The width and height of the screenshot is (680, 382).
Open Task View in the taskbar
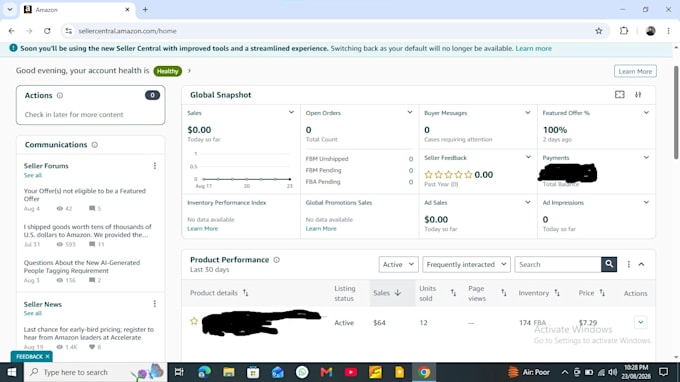[x=179, y=372]
